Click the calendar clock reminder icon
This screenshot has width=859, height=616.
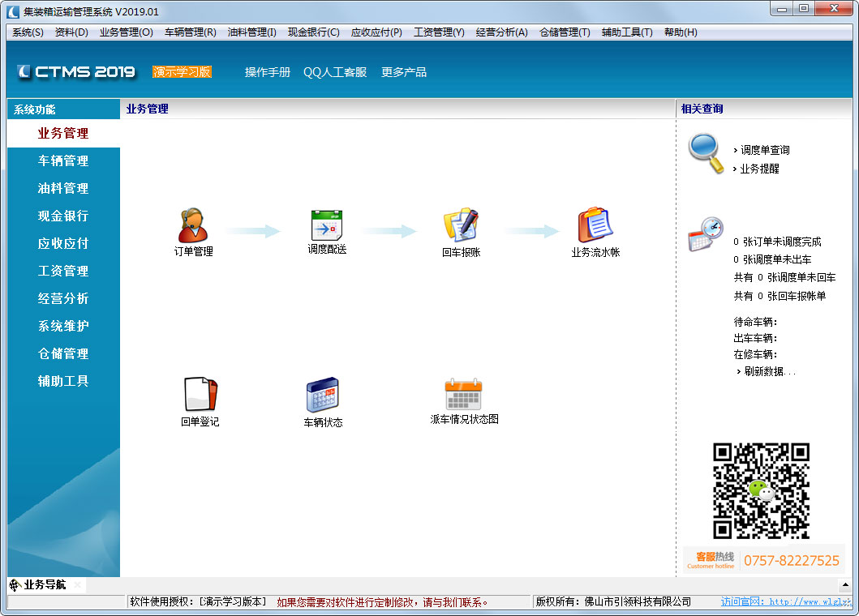(707, 233)
